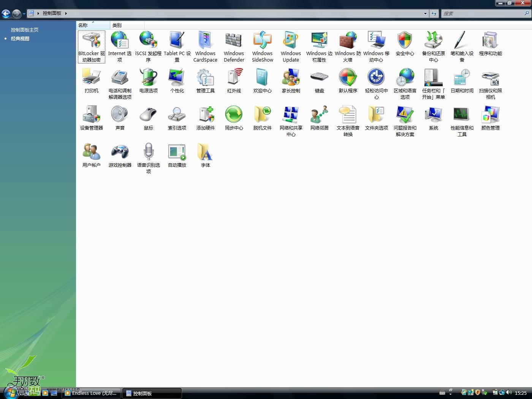Screen dimensions: 532x399
Task: Open 网络邻居 icon
Action: click(320, 115)
